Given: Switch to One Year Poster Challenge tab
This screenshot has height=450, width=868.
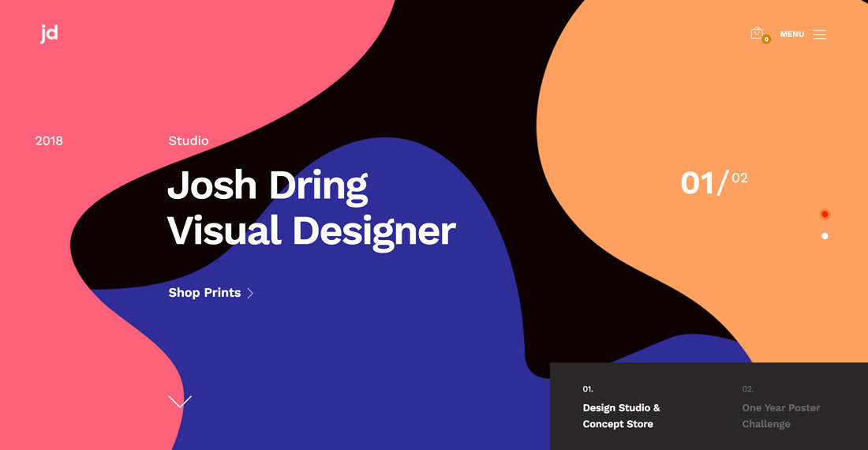Looking at the screenshot, I should 780,416.
